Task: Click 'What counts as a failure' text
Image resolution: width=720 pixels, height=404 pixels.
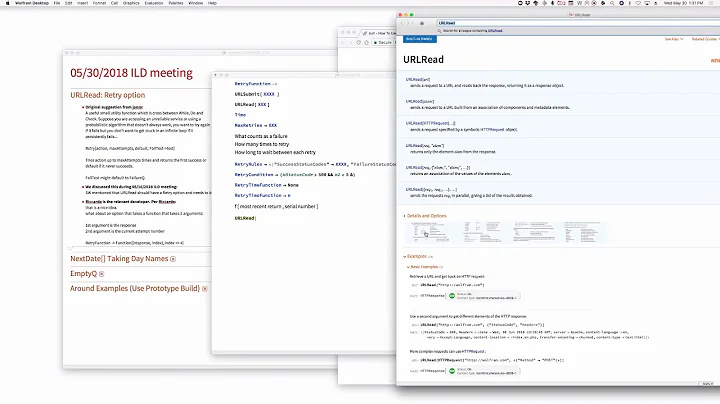Action: pos(261,136)
